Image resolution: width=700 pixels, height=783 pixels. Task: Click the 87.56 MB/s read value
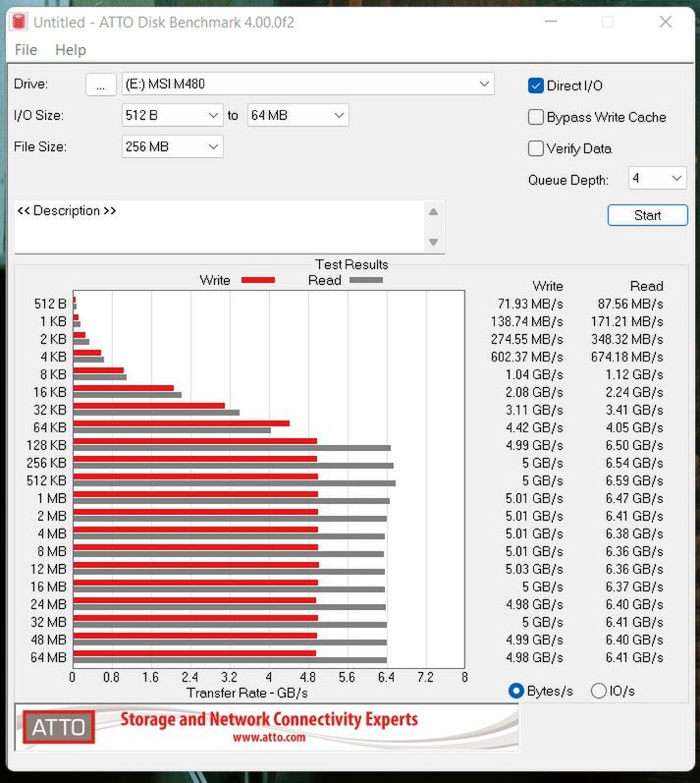pyautogui.click(x=630, y=304)
